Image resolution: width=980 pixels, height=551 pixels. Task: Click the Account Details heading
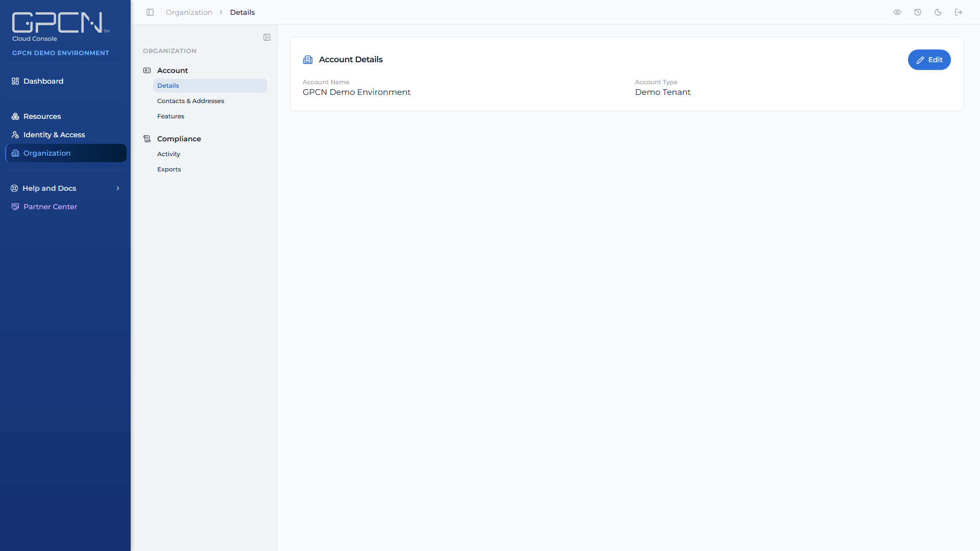click(x=351, y=60)
